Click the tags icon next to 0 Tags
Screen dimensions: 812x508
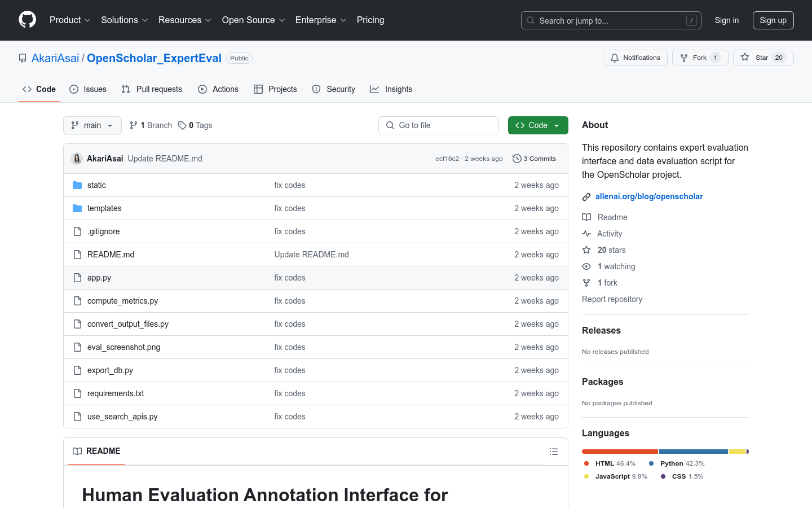coord(182,125)
